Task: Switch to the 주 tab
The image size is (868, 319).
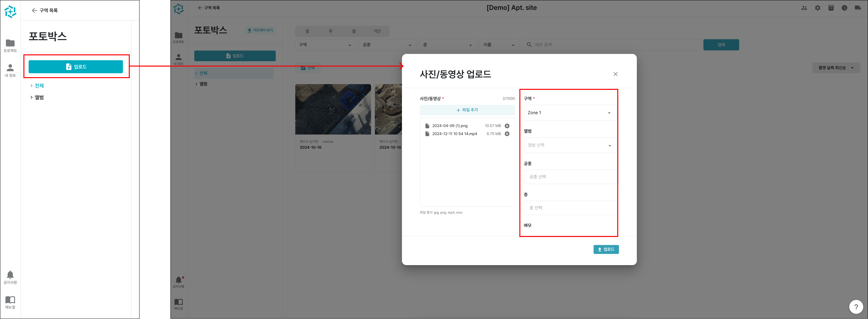Action: [330, 31]
